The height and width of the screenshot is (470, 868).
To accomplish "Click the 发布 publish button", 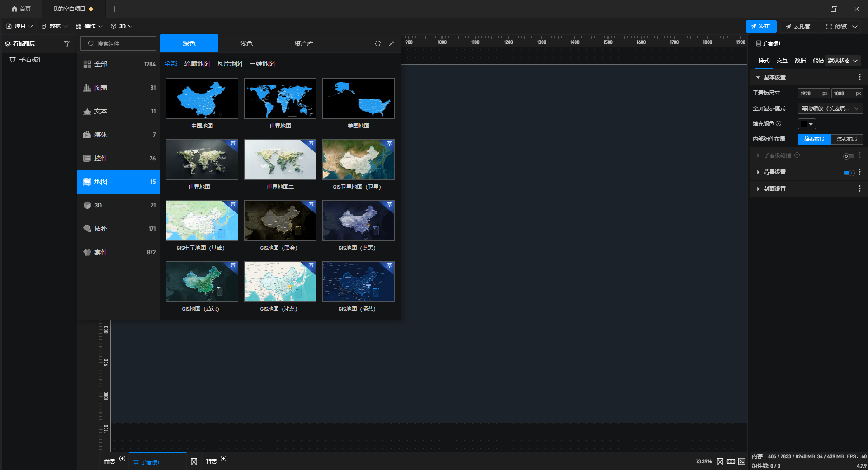I will (x=761, y=26).
